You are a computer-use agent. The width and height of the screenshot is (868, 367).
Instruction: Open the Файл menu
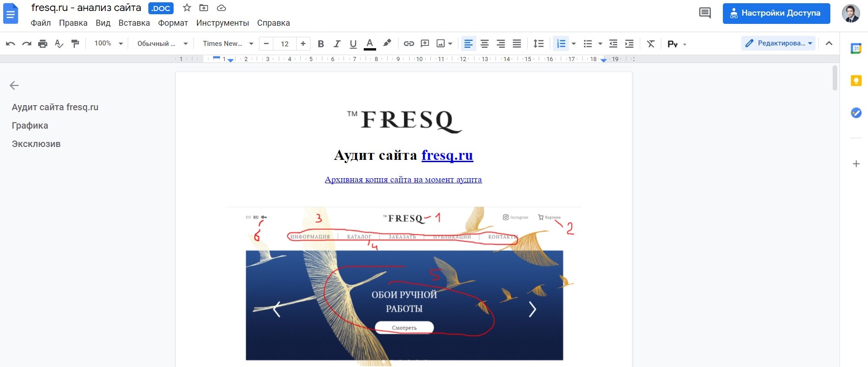40,23
